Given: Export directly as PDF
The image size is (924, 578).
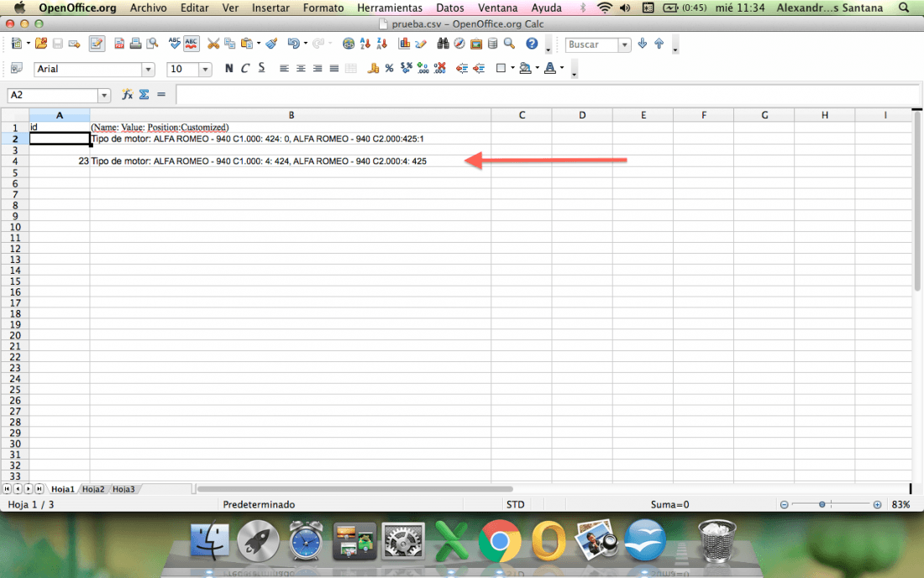Looking at the screenshot, I should 119,44.
